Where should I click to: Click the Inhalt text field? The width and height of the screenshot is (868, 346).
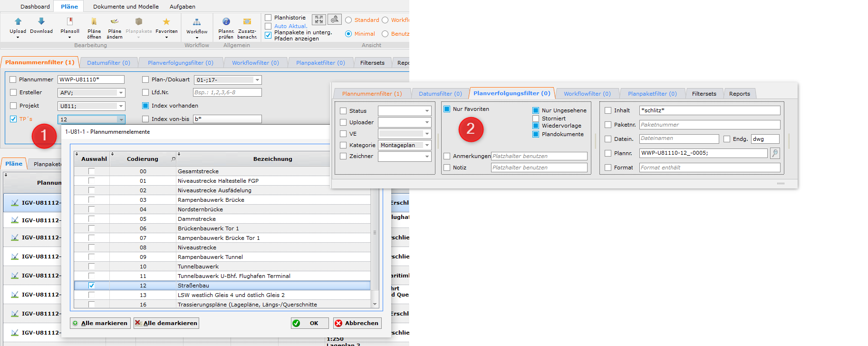(709, 110)
